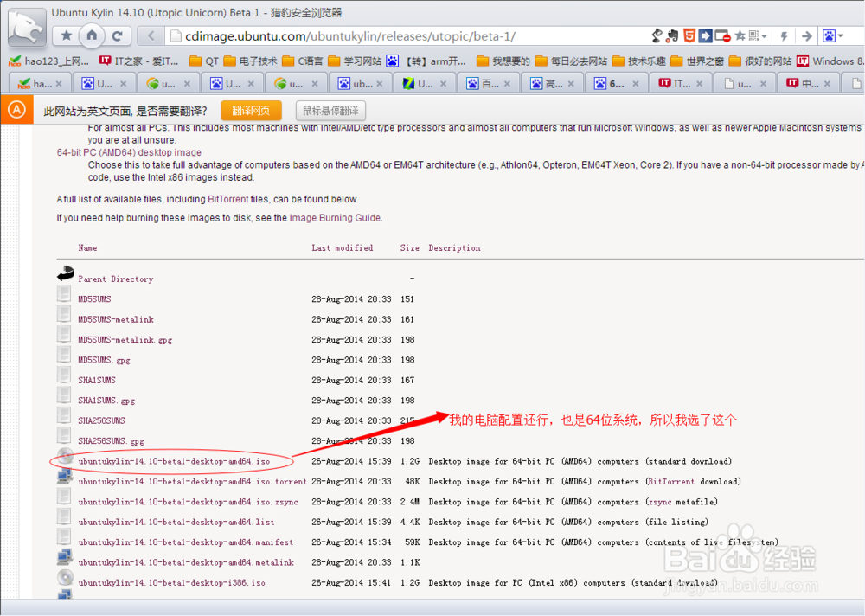The width and height of the screenshot is (865, 616).
Task: Click the blue paw browser menu icon
Action: click(829, 35)
